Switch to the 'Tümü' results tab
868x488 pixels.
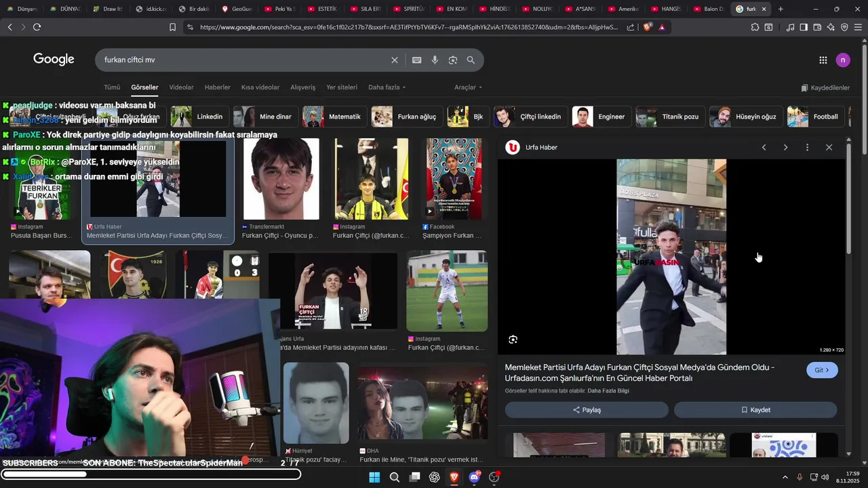click(112, 87)
